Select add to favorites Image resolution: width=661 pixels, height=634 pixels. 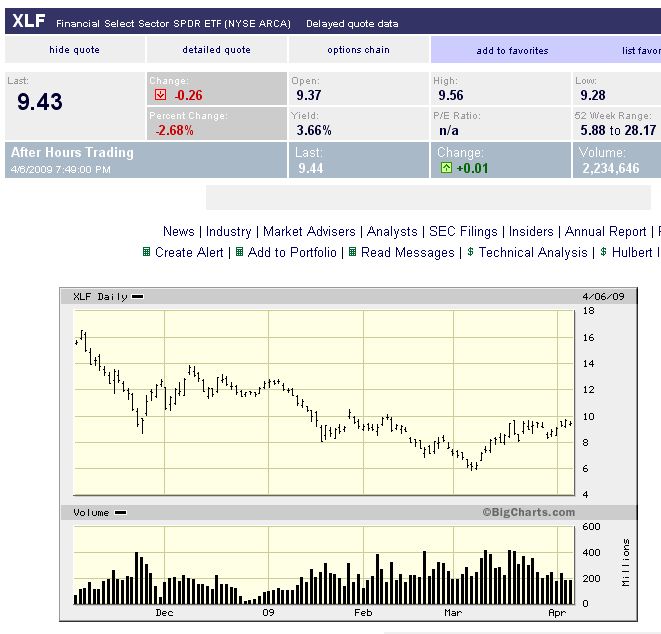click(x=512, y=51)
